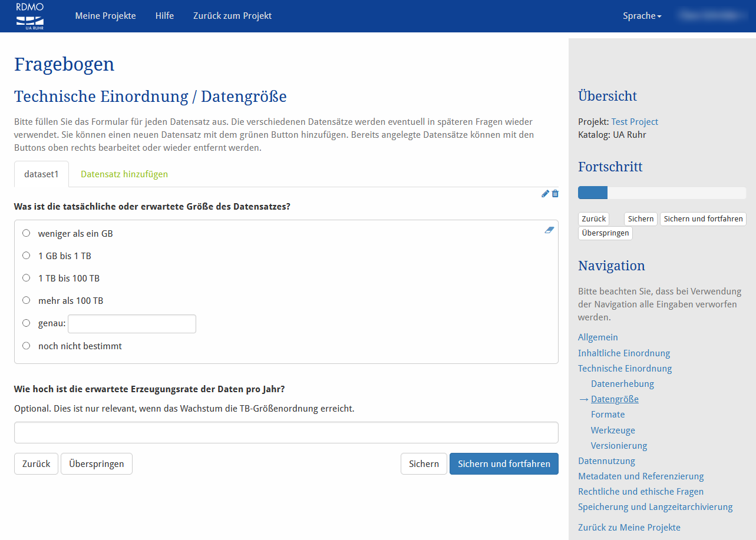Image resolution: width=756 pixels, height=540 pixels.
Task: Go to 'Formate' subsection
Action: tap(608, 415)
